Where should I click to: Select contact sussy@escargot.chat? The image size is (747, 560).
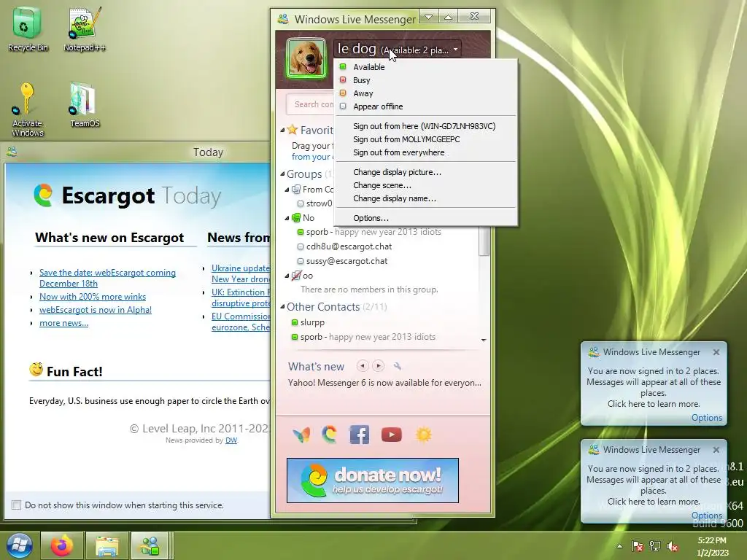(347, 261)
